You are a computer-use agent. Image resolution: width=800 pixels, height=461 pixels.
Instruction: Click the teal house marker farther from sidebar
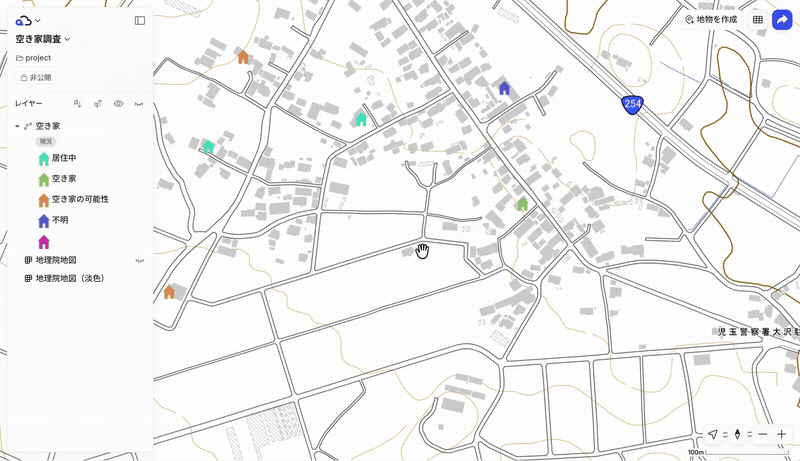click(361, 119)
